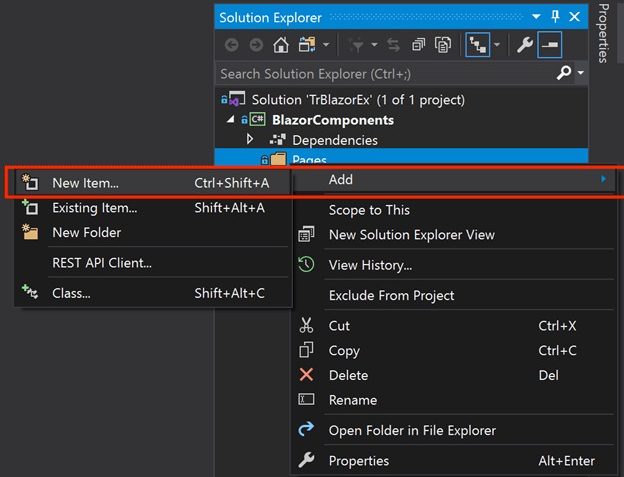Viewport: 624px width, 477px height.
Task: Click the Search Solution Explorer input field
Action: click(x=380, y=73)
